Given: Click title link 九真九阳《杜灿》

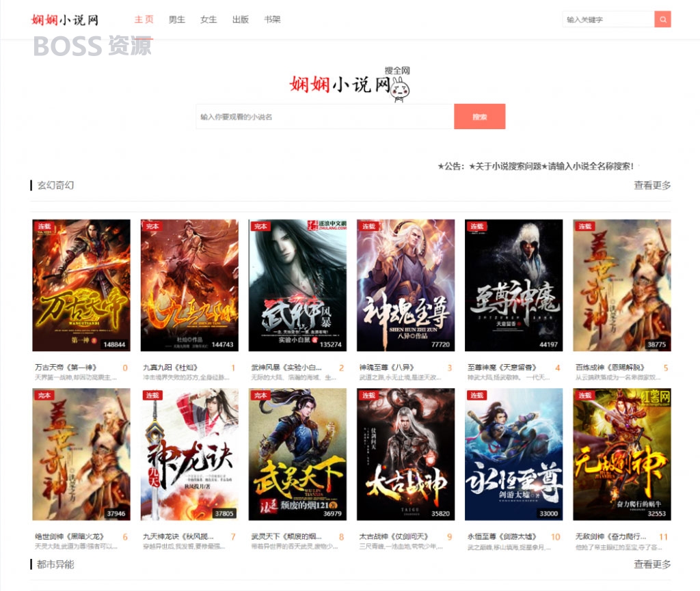Looking at the screenshot, I should [170, 368].
